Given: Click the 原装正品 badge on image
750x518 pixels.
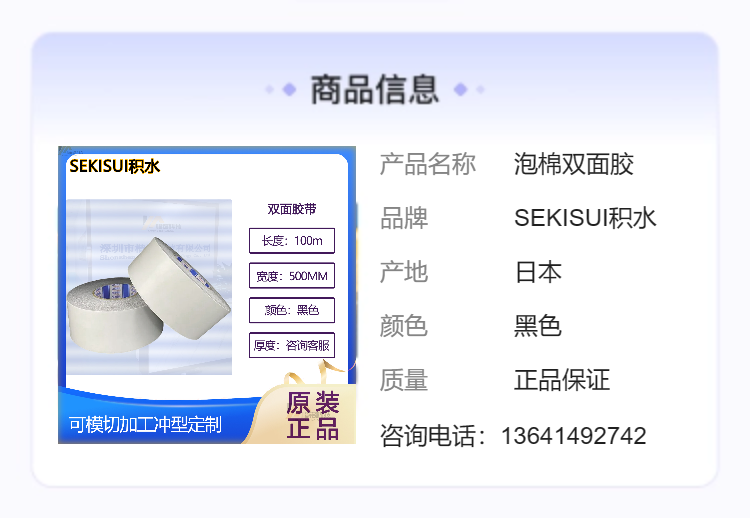Looking at the screenshot, I should click(313, 415).
